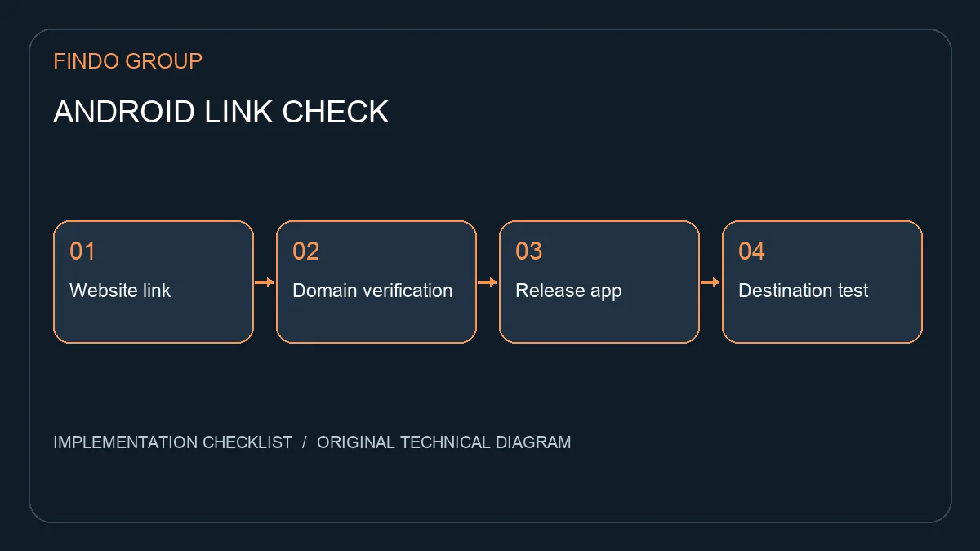Click the Destination test label text
This screenshot has height=551, width=980.
(x=804, y=291)
